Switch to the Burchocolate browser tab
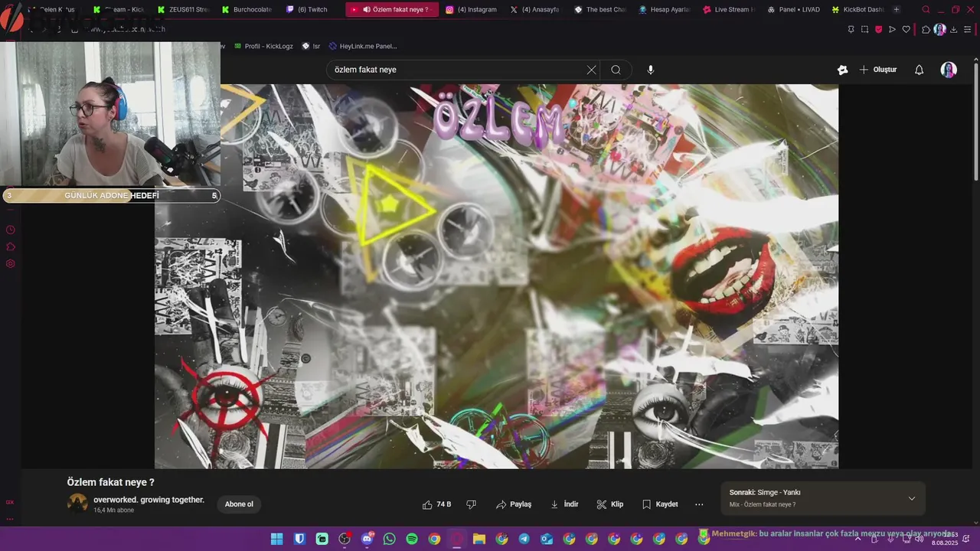980x551 pixels. click(x=247, y=9)
